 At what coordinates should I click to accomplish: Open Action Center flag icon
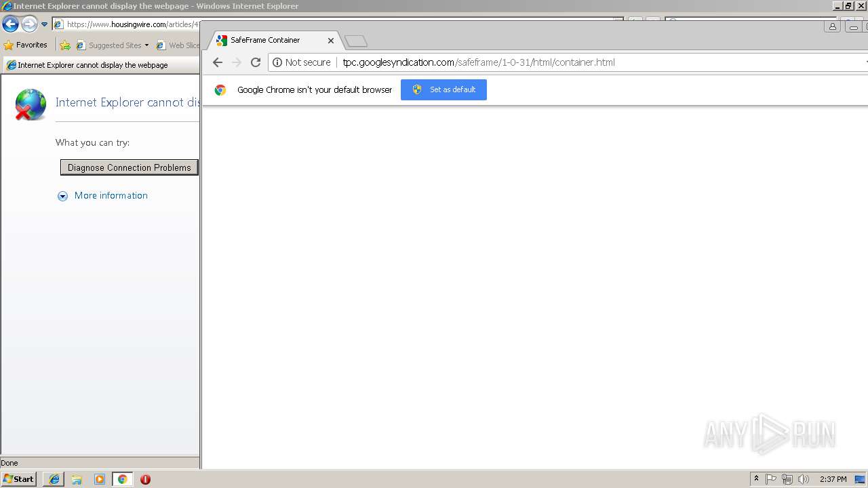[x=771, y=479]
